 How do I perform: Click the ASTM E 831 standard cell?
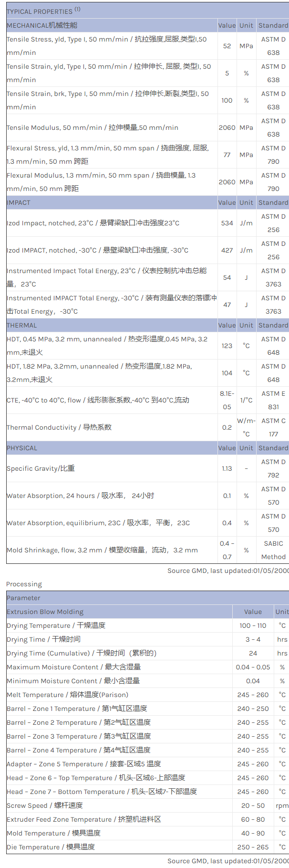273,400
